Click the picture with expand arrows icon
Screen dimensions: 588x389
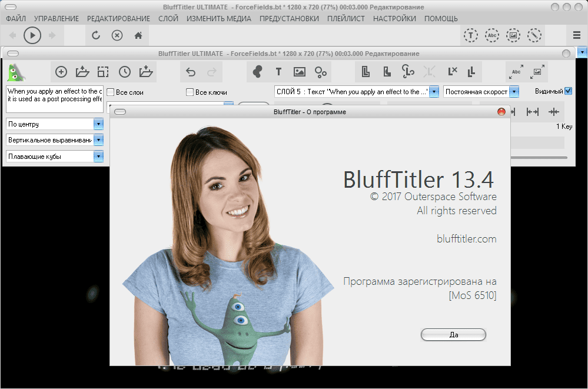coord(537,72)
